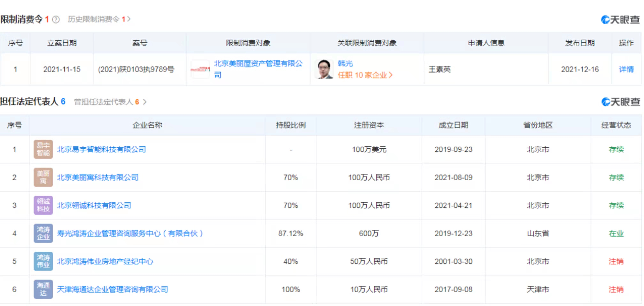The height and width of the screenshot is (306, 644).
Task: Open the 韩光 person name link
Action: coord(345,63)
